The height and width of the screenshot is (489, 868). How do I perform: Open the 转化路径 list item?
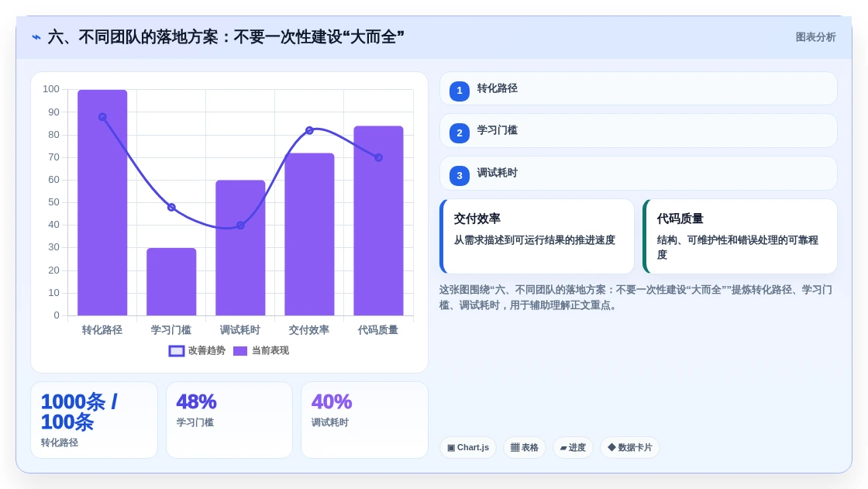pyautogui.click(x=639, y=88)
